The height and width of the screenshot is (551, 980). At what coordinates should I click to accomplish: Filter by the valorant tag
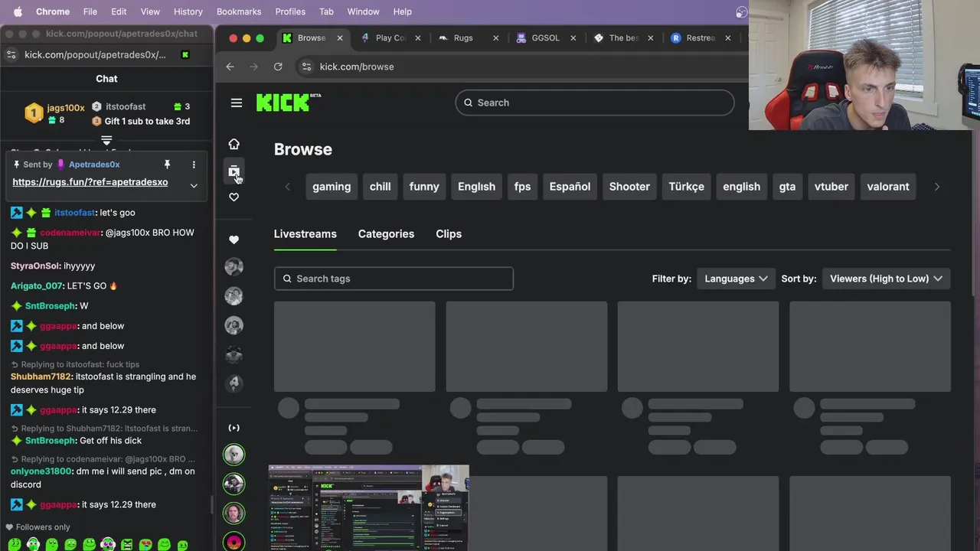click(x=888, y=187)
